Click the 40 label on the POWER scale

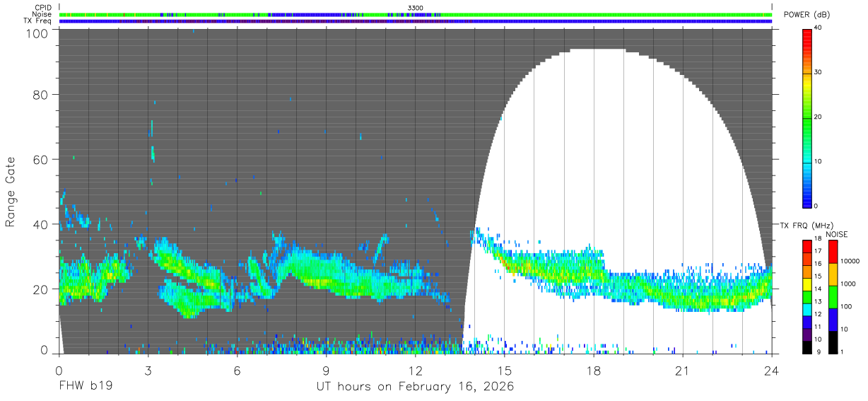819,28
